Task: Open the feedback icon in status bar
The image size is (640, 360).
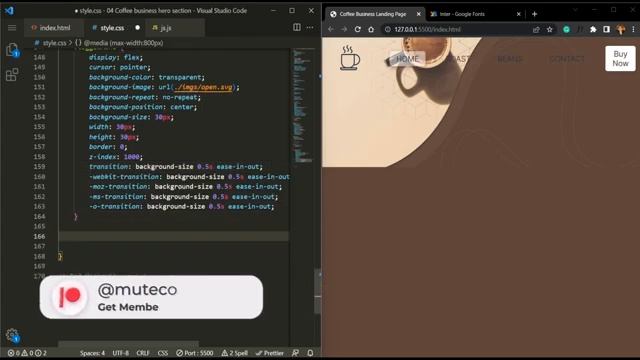Action: (x=295, y=353)
